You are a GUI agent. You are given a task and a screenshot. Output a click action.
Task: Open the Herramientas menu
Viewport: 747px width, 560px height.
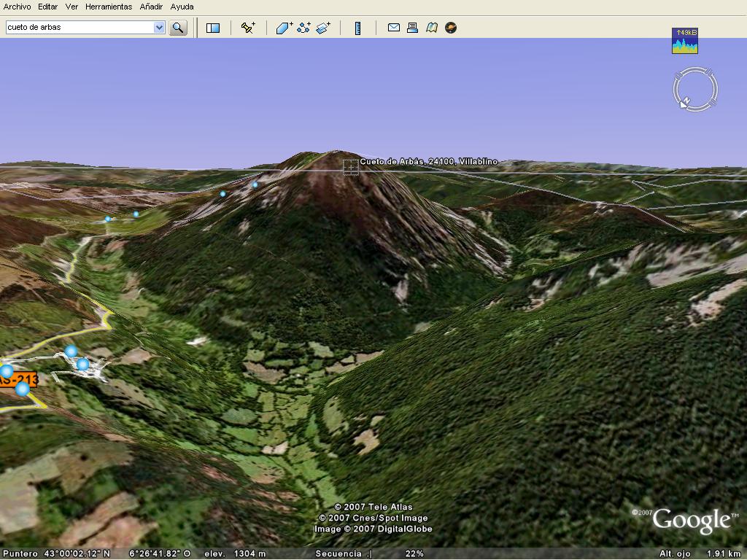109,7
